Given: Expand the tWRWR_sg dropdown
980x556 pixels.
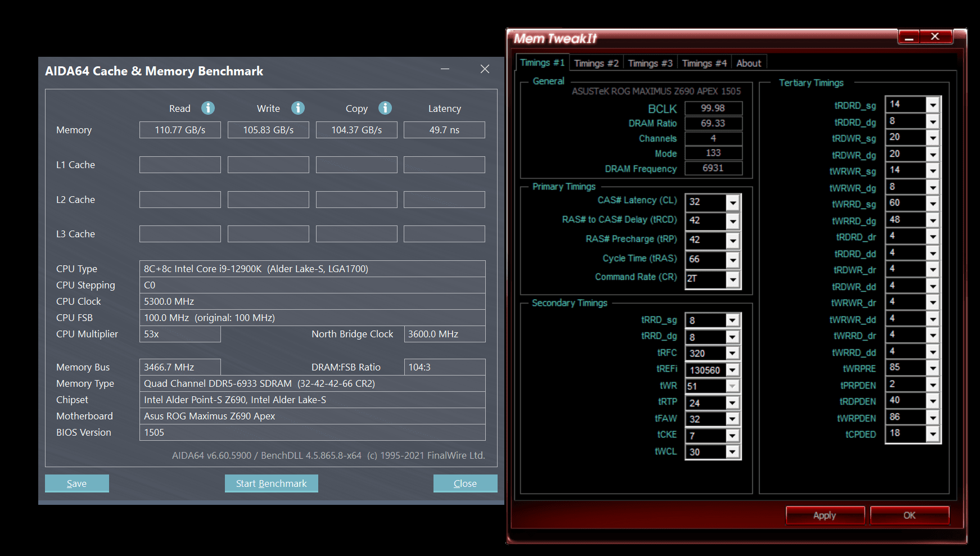Looking at the screenshot, I should point(933,170).
